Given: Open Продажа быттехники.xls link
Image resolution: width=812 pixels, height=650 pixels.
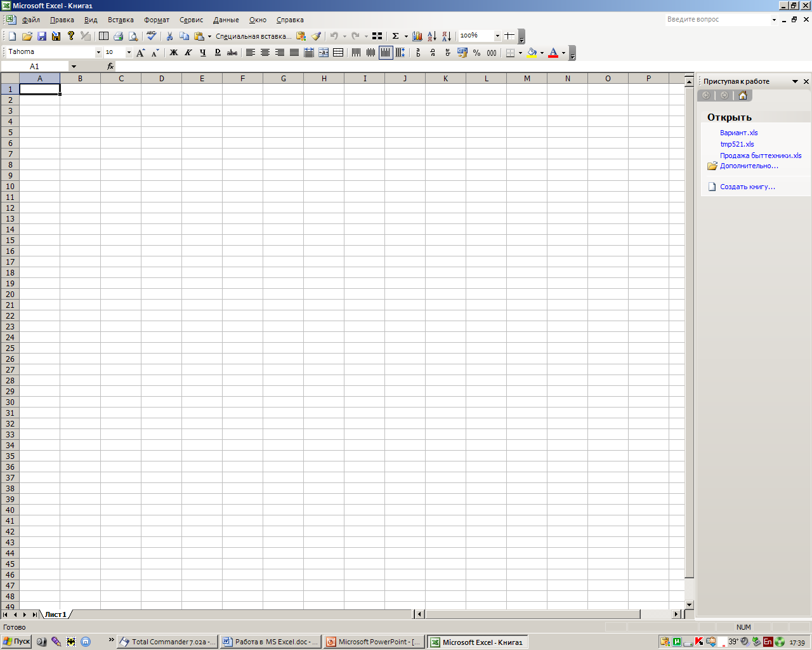Looking at the screenshot, I should pos(761,156).
